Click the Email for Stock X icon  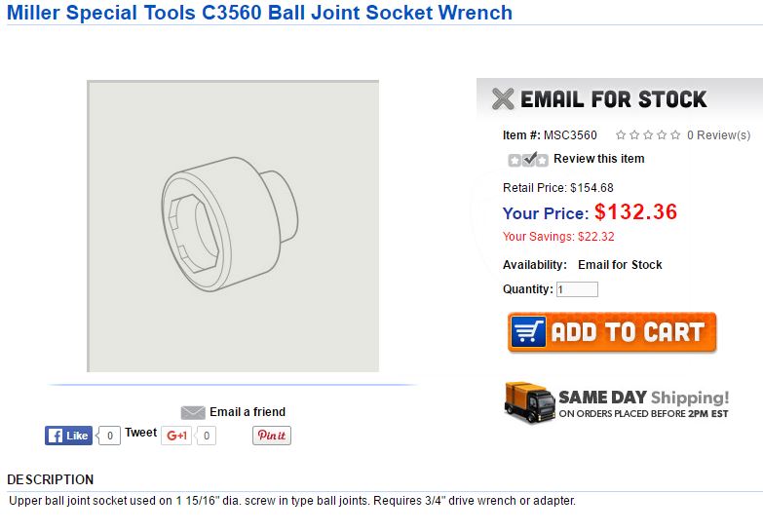503,98
